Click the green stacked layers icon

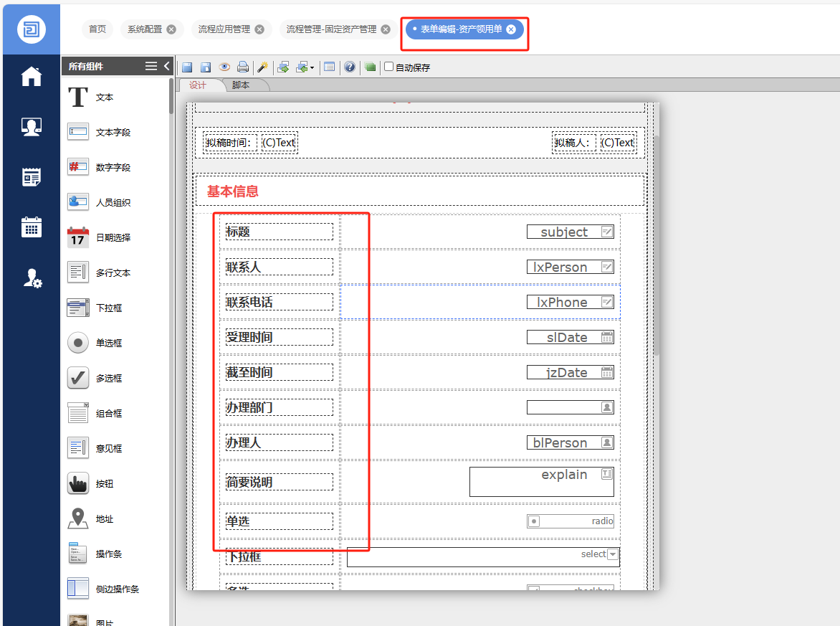[x=370, y=67]
